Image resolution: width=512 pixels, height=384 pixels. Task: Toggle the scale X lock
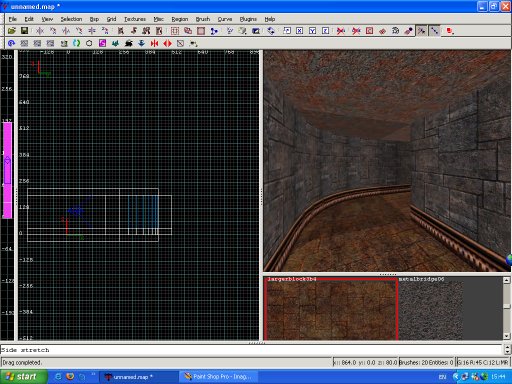299,31
